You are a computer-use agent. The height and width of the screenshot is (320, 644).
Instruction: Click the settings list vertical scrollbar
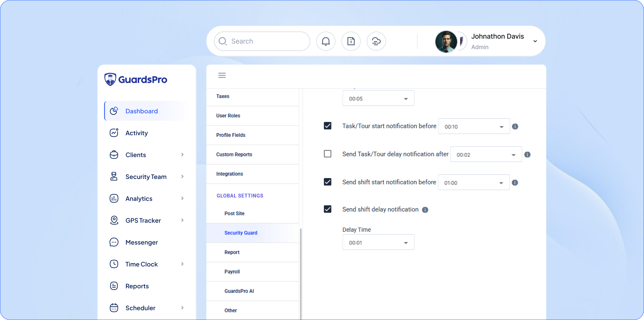click(x=301, y=274)
